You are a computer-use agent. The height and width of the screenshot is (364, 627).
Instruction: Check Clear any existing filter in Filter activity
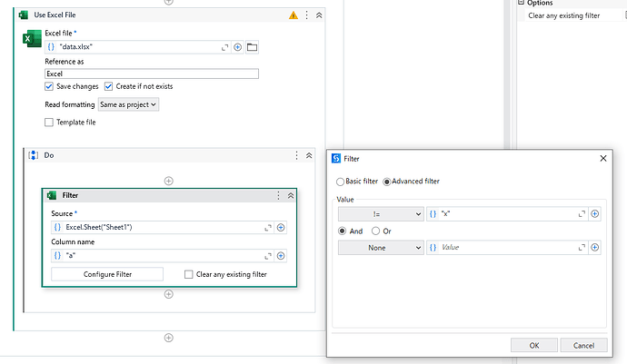click(188, 274)
